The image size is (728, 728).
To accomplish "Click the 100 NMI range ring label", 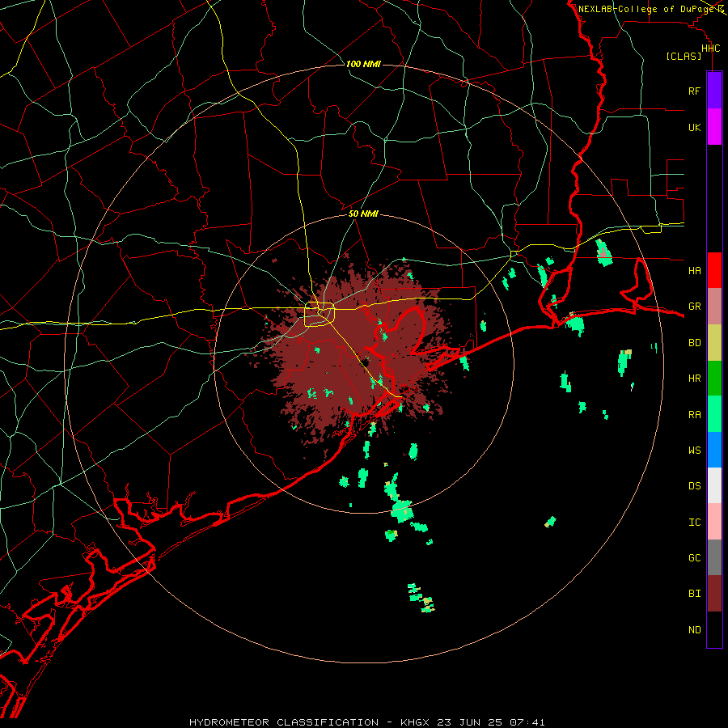I will [x=363, y=64].
